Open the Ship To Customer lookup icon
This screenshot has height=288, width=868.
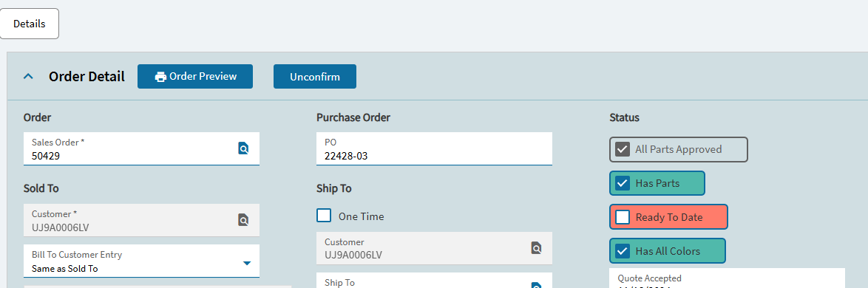tap(537, 247)
